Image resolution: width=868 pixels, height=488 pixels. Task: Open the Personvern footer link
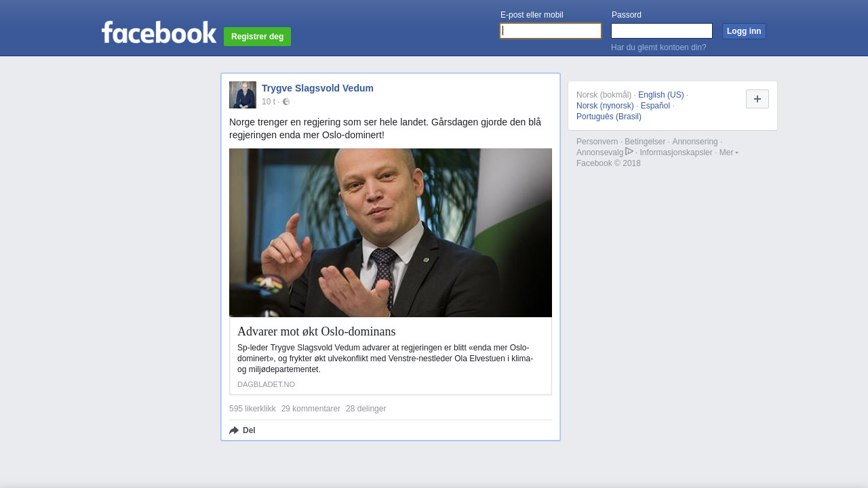click(x=597, y=142)
